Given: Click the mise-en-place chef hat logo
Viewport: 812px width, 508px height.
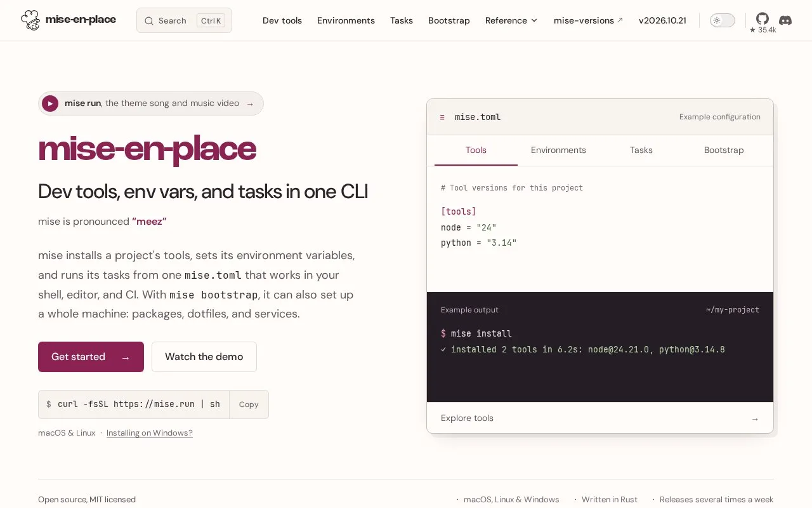Looking at the screenshot, I should click(30, 20).
